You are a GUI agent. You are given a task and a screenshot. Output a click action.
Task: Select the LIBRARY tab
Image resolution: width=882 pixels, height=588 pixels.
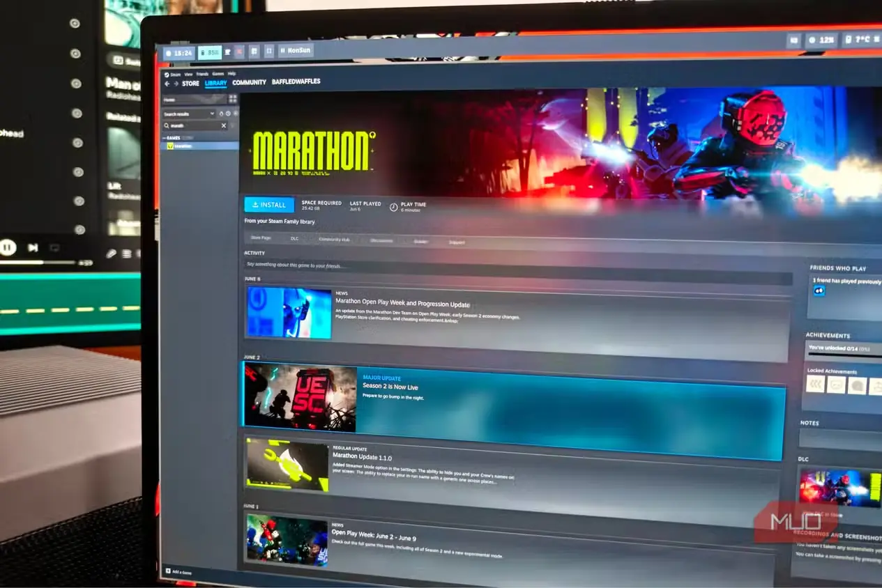(x=215, y=83)
